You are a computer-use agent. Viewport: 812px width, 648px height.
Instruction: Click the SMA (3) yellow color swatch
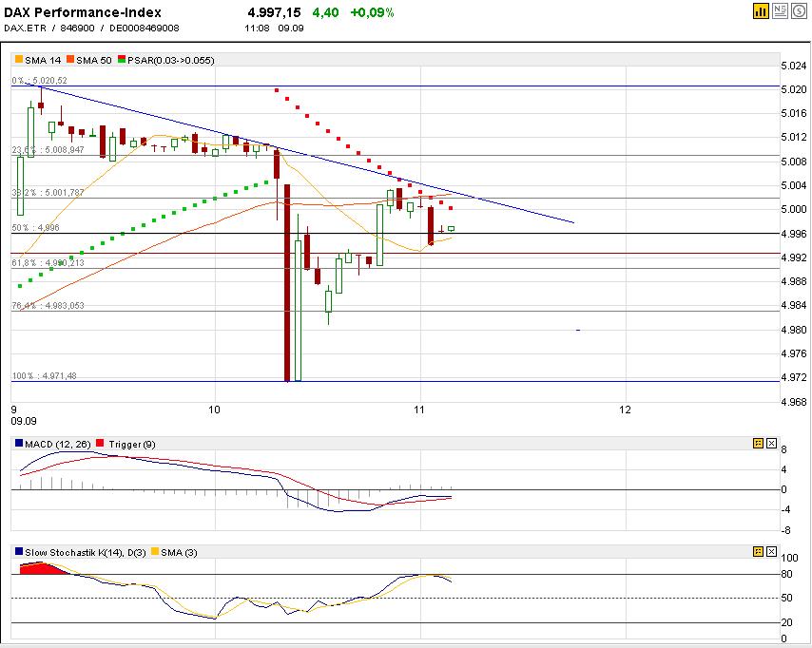[155, 552]
